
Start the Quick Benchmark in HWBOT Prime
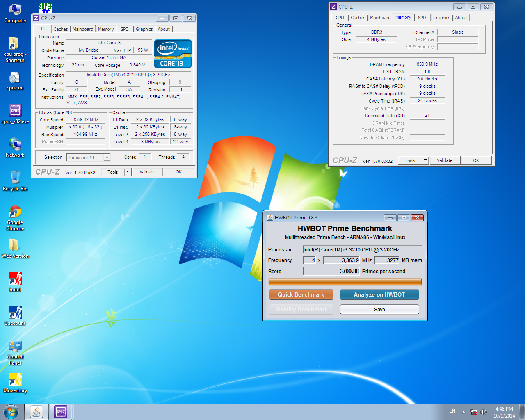point(301,294)
